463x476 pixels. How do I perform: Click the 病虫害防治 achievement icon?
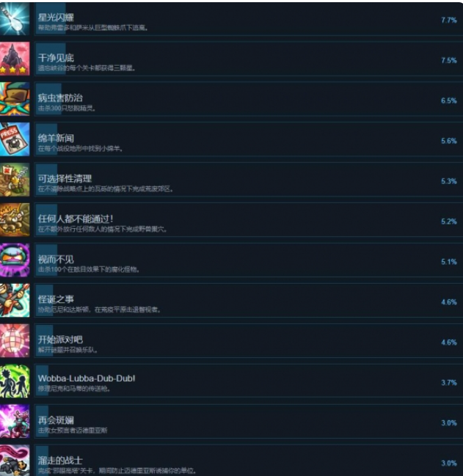click(x=15, y=99)
